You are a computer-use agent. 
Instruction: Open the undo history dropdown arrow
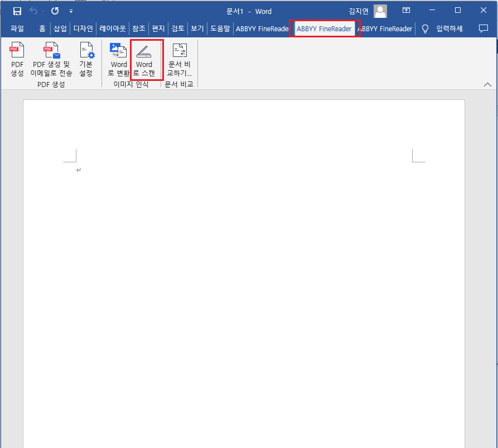pyautogui.click(x=43, y=11)
